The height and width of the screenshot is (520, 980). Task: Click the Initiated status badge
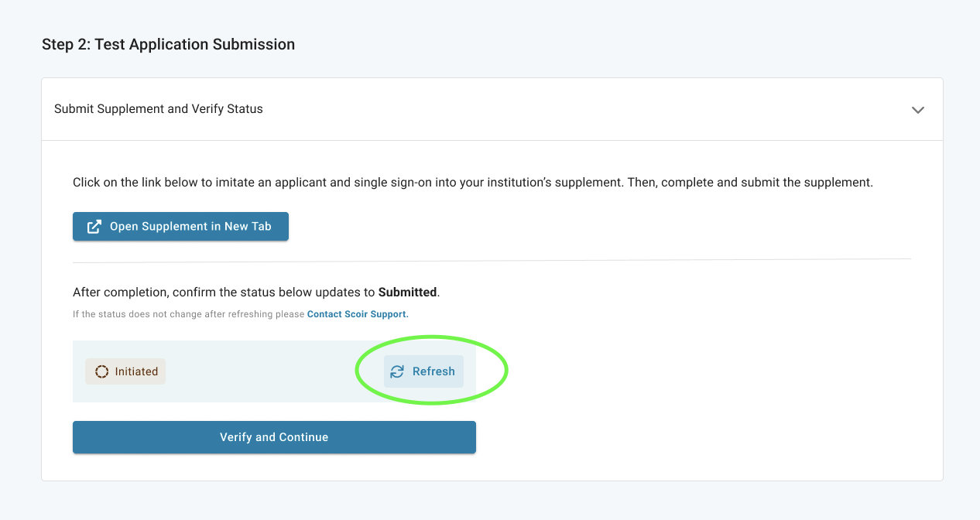coord(125,371)
